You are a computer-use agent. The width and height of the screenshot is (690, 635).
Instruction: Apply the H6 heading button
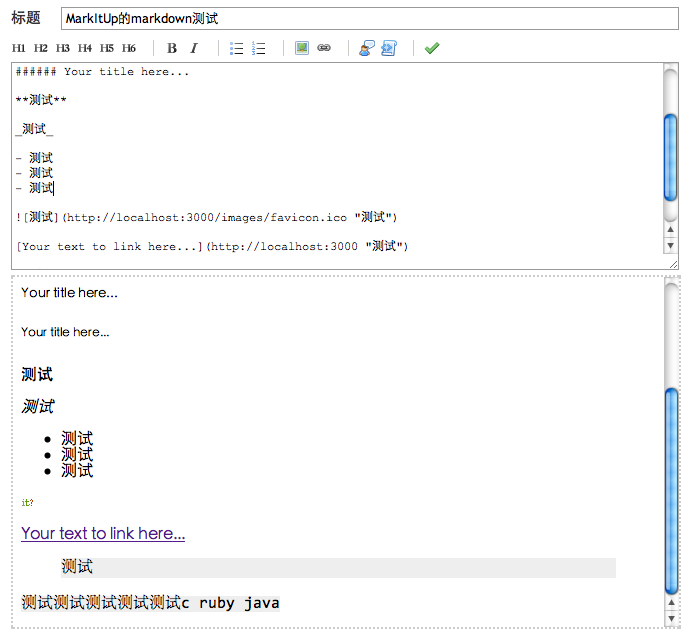[129, 48]
